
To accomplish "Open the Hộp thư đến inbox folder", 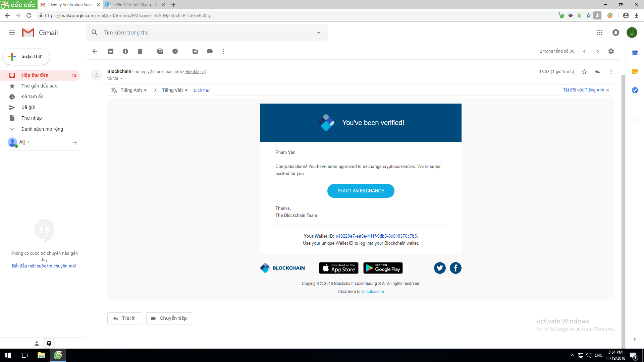I will coord(35,75).
